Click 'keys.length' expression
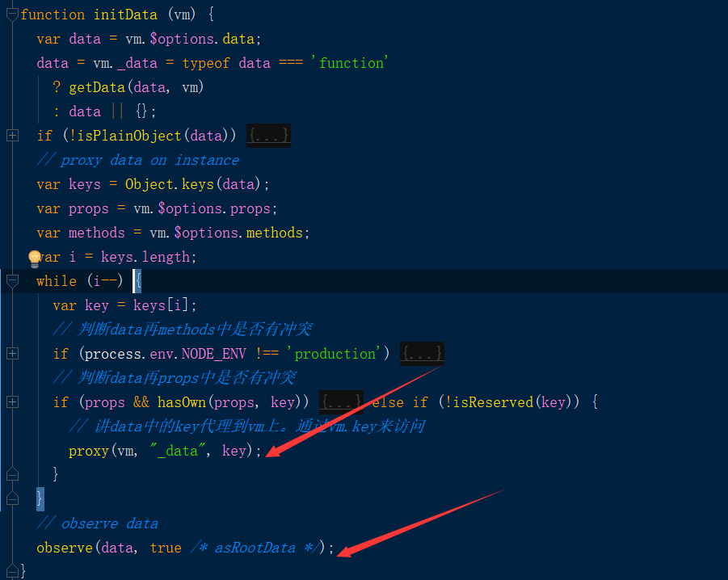 (x=145, y=257)
